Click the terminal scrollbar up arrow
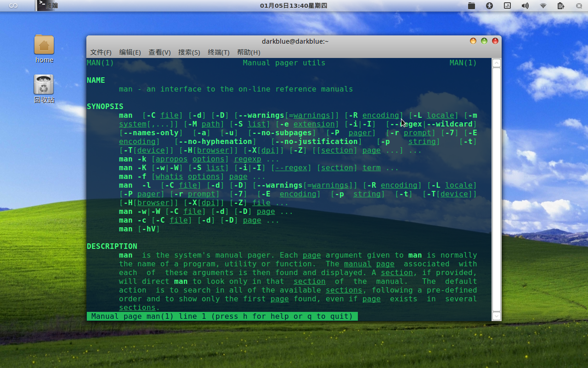 click(496, 63)
